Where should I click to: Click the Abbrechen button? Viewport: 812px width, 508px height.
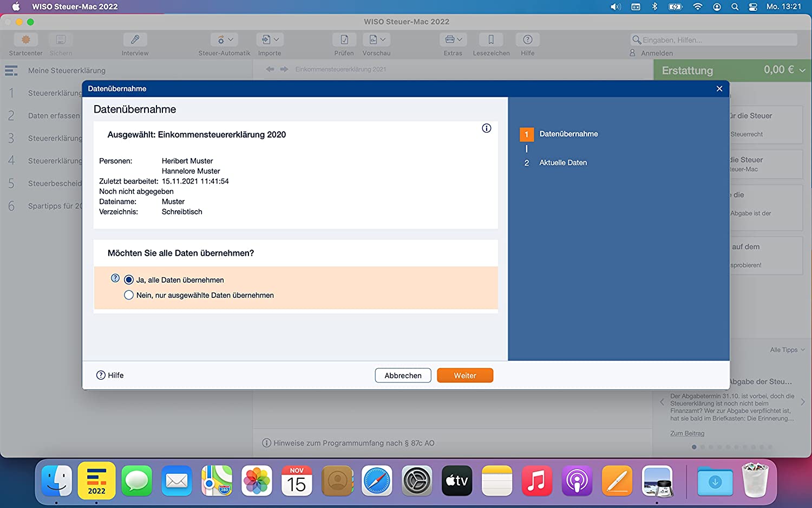[x=403, y=375]
